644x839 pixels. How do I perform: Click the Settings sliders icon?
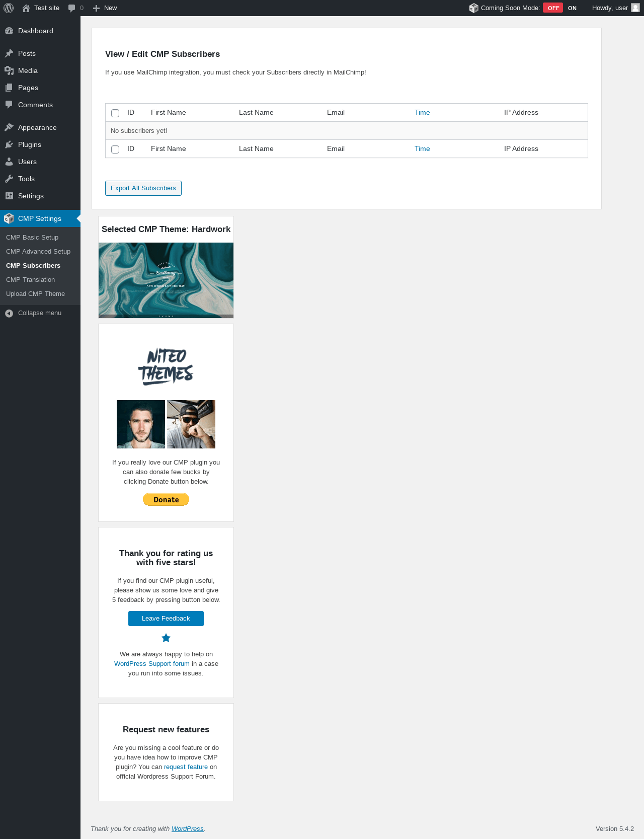point(9,196)
